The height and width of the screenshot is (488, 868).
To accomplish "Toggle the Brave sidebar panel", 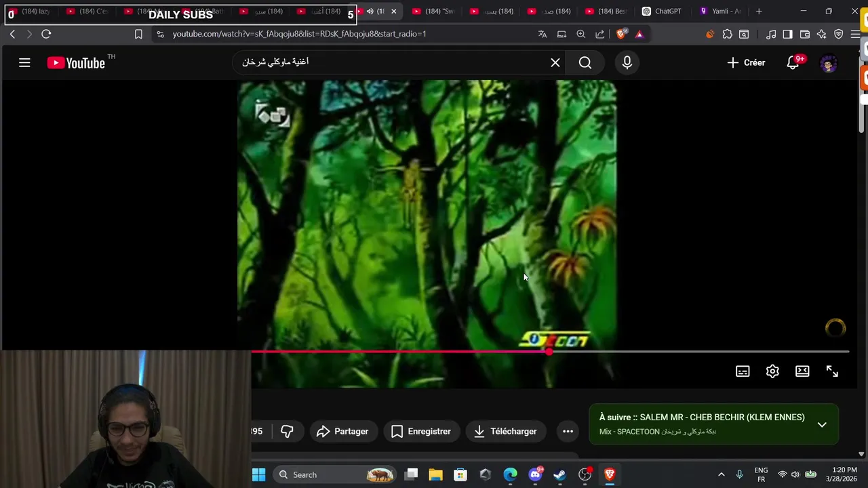I will click(x=787, y=34).
